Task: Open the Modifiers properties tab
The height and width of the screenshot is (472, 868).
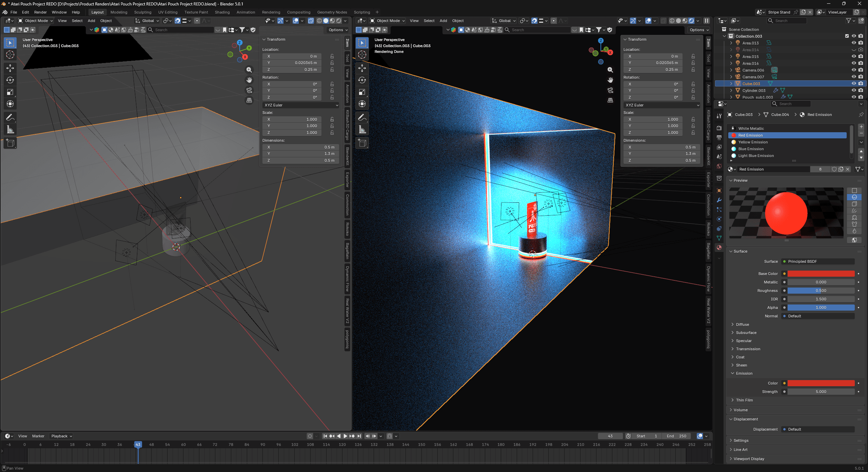Action: (x=719, y=200)
